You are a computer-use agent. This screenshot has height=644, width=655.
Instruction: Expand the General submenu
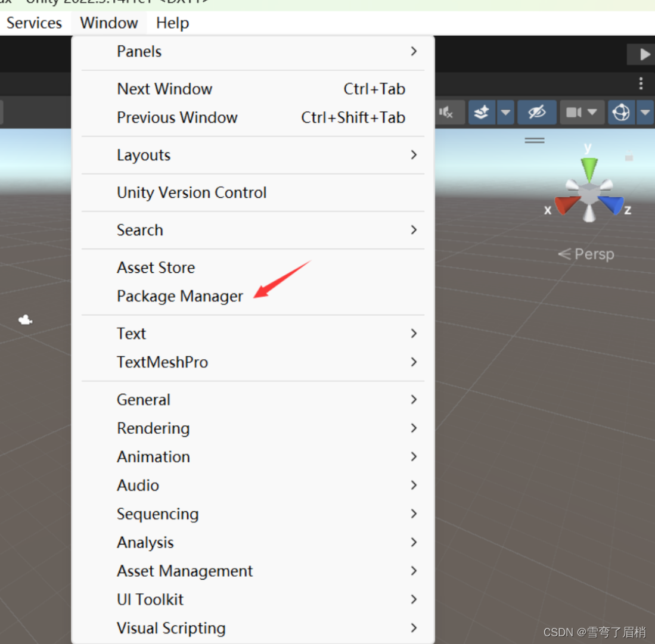253,400
